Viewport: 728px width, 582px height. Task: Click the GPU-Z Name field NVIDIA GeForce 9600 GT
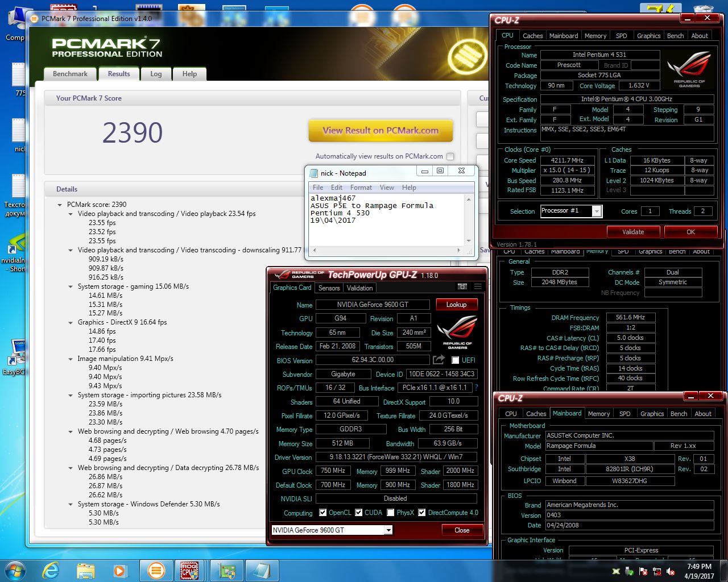coord(373,305)
